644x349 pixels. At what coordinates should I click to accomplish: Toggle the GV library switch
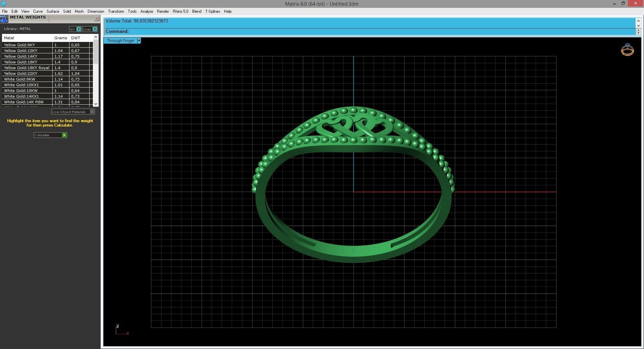pos(75,29)
